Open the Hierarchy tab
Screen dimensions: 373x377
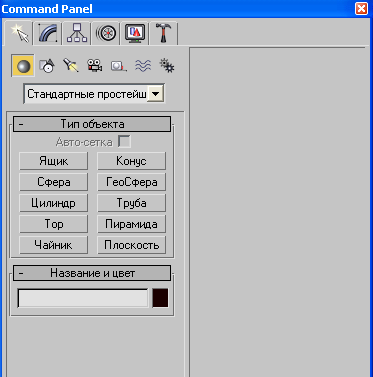tap(77, 33)
